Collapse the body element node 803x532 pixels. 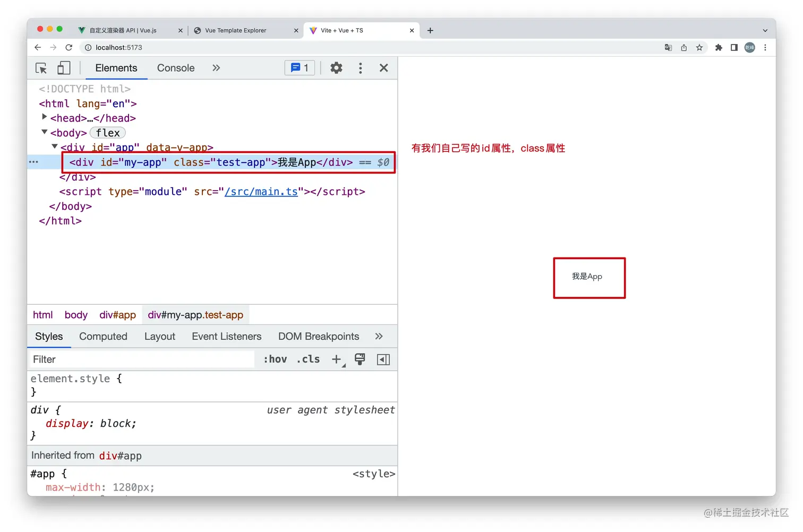click(x=45, y=132)
